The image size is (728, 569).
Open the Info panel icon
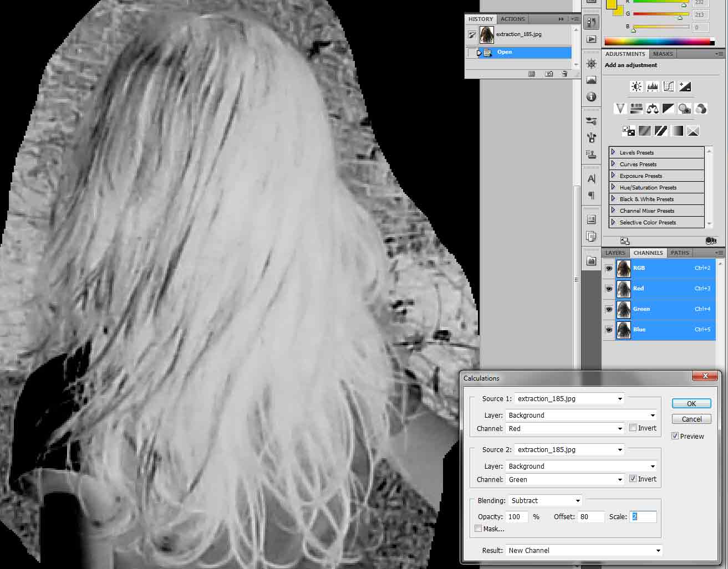(592, 97)
